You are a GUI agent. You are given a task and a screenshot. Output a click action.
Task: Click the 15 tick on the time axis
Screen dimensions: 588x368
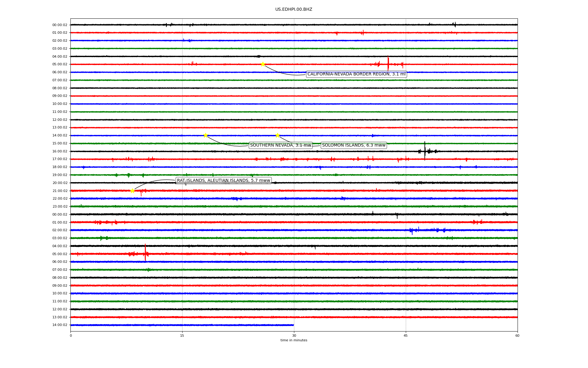(182, 335)
